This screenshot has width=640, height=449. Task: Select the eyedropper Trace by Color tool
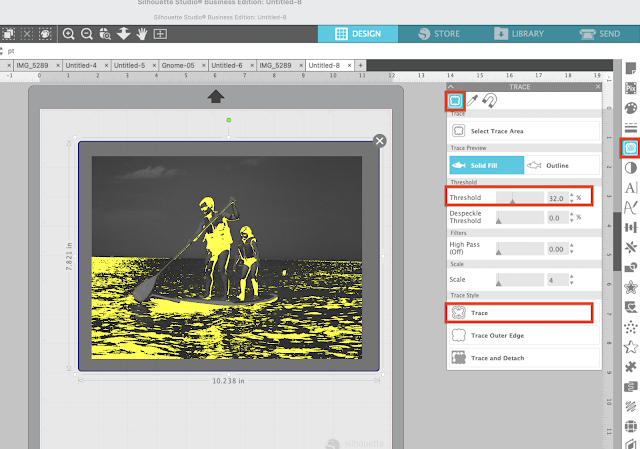(472, 100)
